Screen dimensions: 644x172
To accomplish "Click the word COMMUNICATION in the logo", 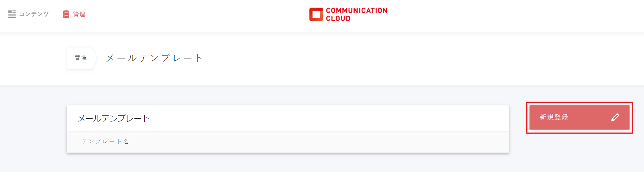I will pyautogui.click(x=356, y=10).
